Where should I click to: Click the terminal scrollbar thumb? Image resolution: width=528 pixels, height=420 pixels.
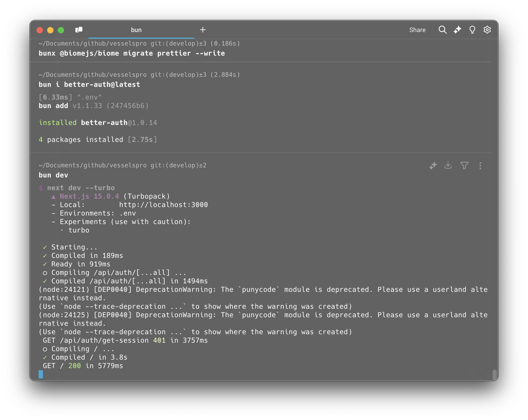pyautogui.click(x=494, y=374)
